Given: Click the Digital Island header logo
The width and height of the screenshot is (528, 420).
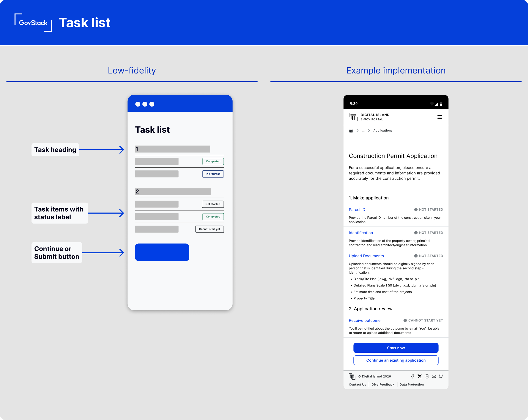Looking at the screenshot, I should pyautogui.click(x=353, y=117).
